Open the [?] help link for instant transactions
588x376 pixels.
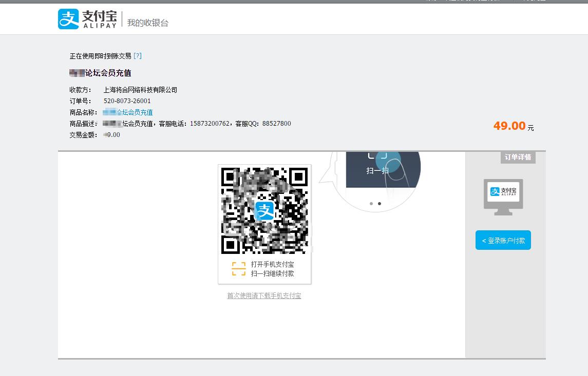(138, 56)
